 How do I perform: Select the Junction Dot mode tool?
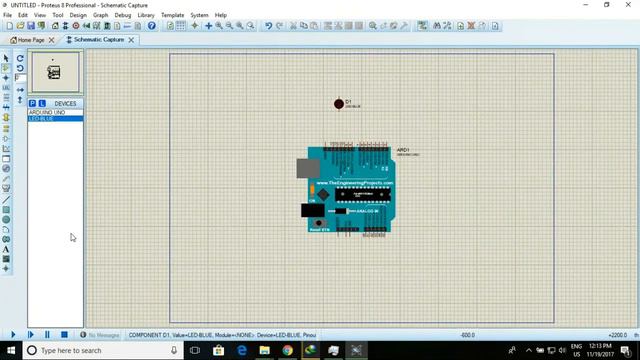click(x=6, y=78)
